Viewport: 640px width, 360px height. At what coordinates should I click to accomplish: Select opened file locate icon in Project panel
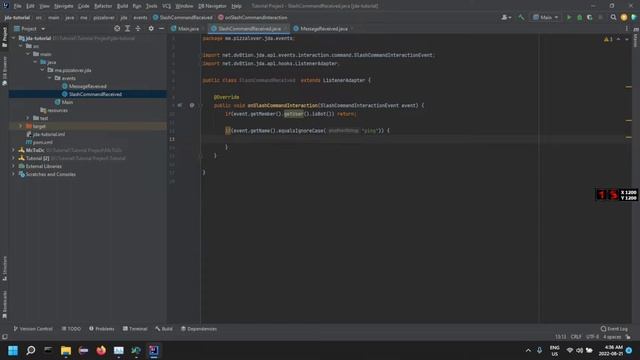click(117, 29)
